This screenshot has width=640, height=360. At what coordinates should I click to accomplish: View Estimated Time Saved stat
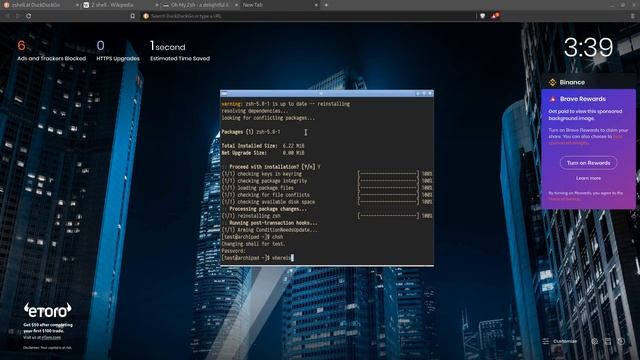[180, 51]
